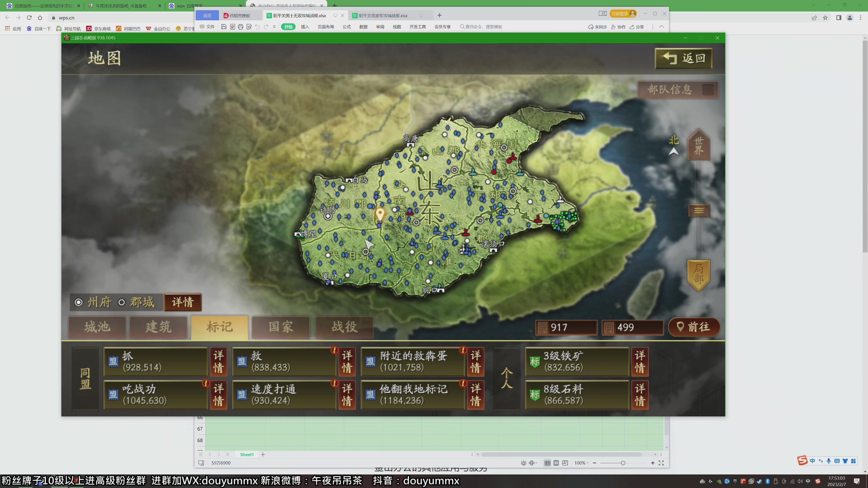The height and width of the screenshot is (488, 868).
Task: Click the WPS print preview icon
Action: tap(249, 27)
